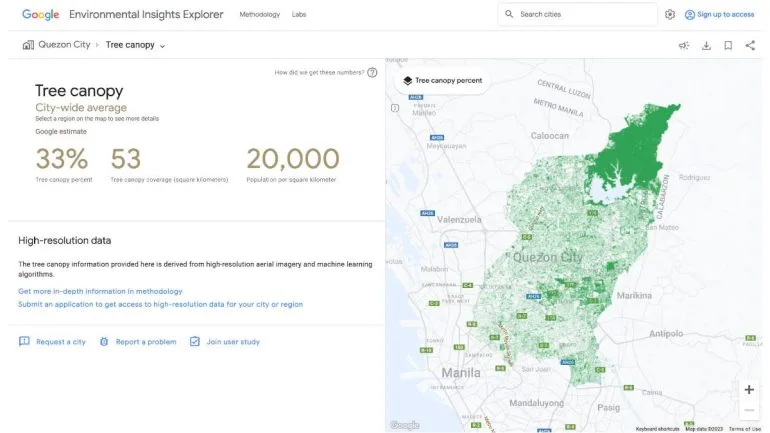This screenshot has height=433, width=770.
Task: Click the layers icon on map chip
Action: (407, 81)
